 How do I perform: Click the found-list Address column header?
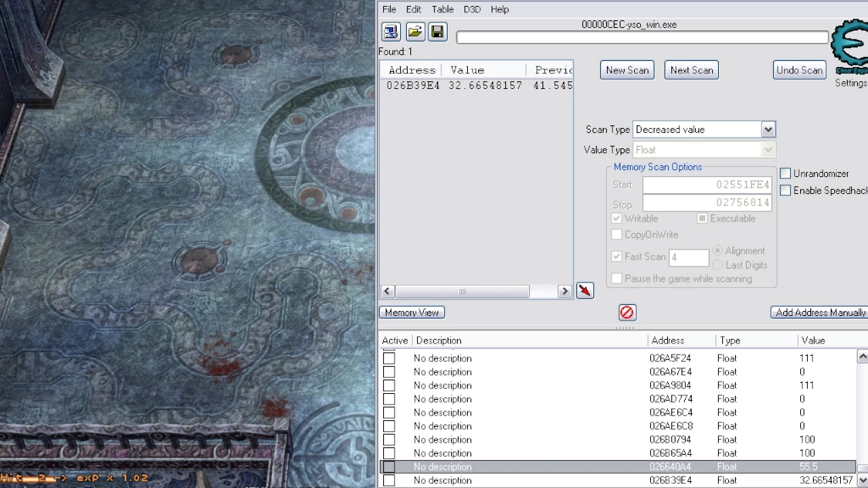(x=412, y=70)
